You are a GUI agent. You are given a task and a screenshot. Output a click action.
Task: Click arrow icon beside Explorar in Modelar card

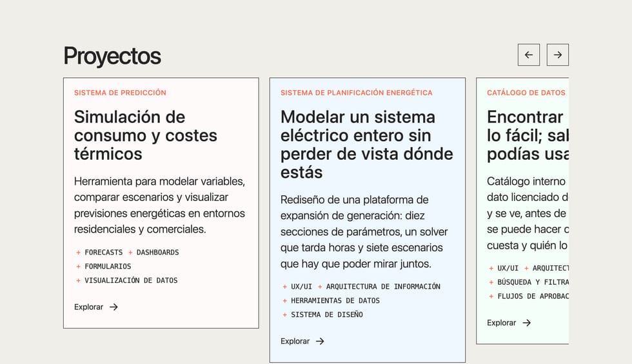[320, 341]
